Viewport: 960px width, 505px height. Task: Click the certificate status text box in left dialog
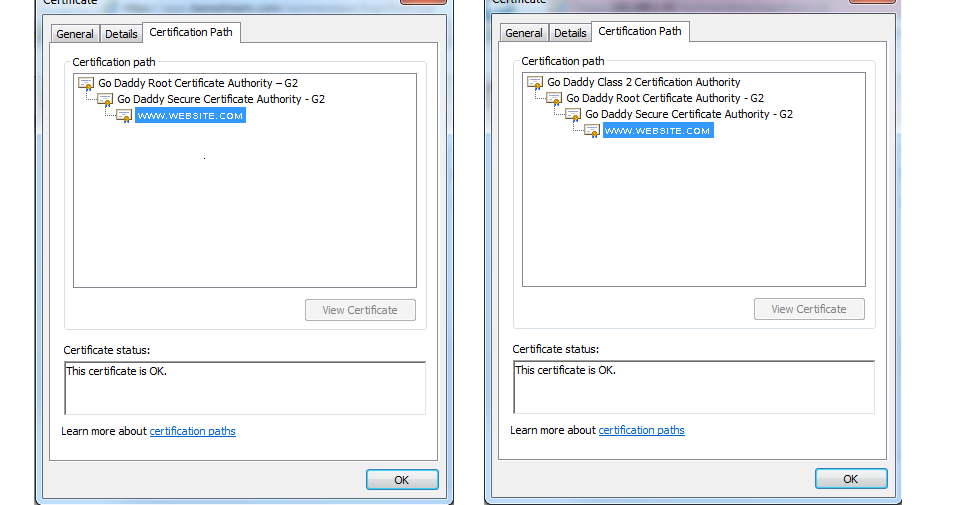click(245, 388)
